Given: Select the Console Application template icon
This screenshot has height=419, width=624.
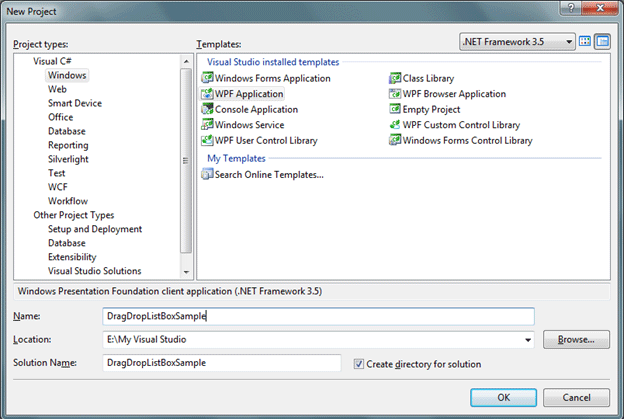Looking at the screenshot, I should (207, 109).
